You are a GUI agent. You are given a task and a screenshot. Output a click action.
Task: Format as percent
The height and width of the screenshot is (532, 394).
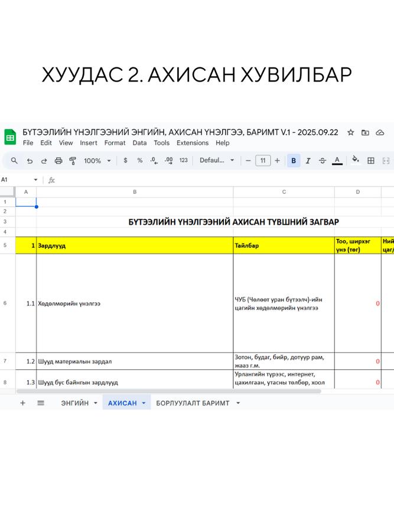[139, 160]
